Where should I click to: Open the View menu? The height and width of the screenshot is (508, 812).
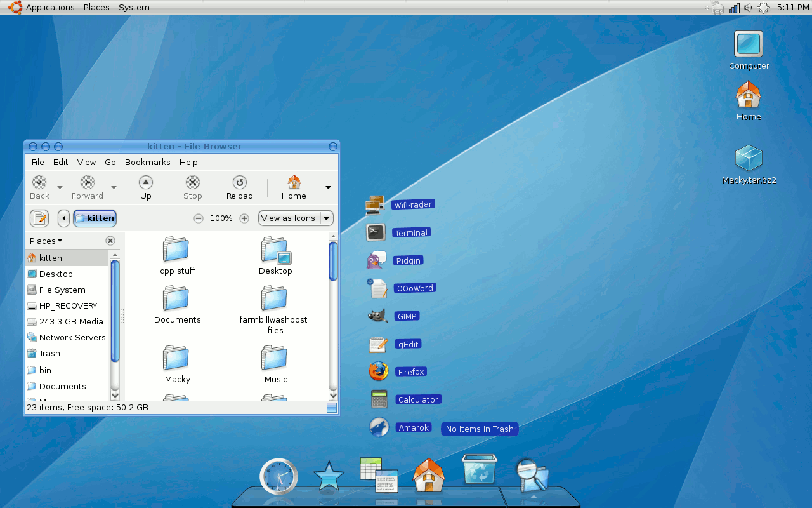click(x=87, y=163)
